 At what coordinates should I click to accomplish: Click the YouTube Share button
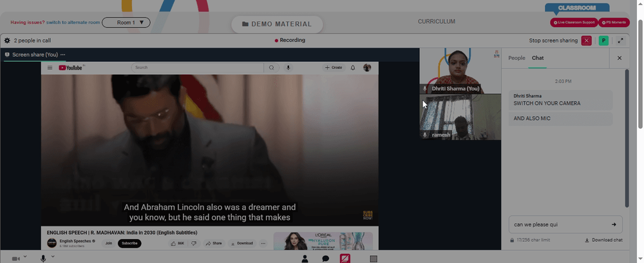[x=214, y=243]
